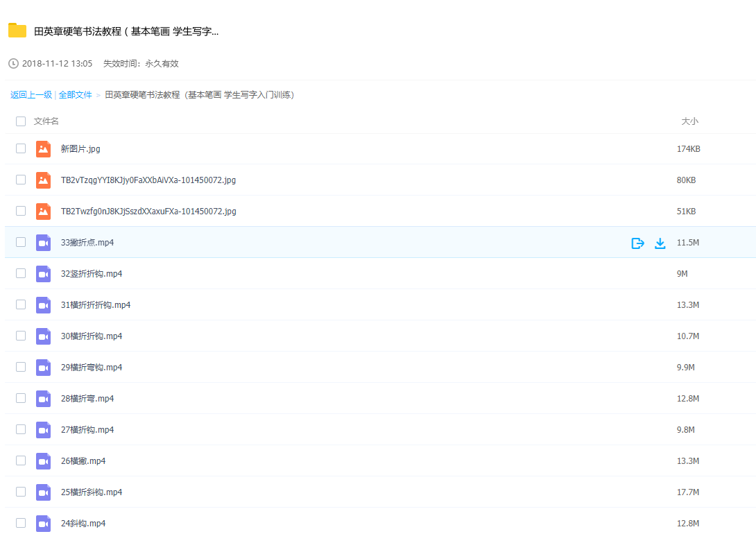This screenshot has height=534, width=756.
Task: Click the 51KB size value
Action: (686, 211)
